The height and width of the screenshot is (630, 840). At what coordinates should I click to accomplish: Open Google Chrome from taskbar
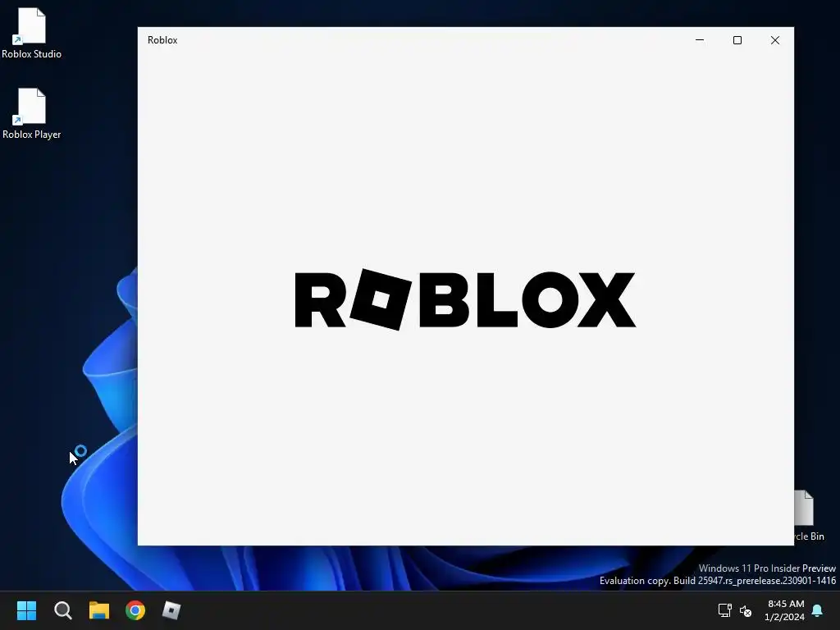(135, 610)
